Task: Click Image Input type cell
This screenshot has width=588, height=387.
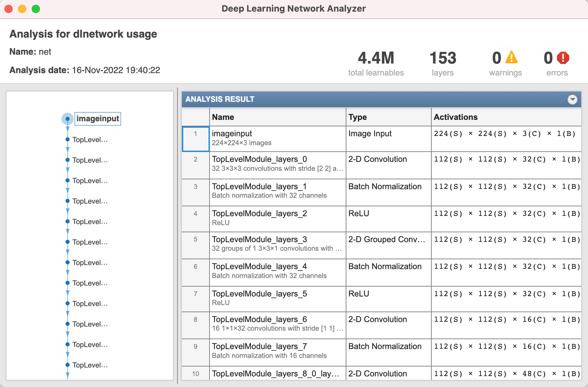Action: pos(388,139)
